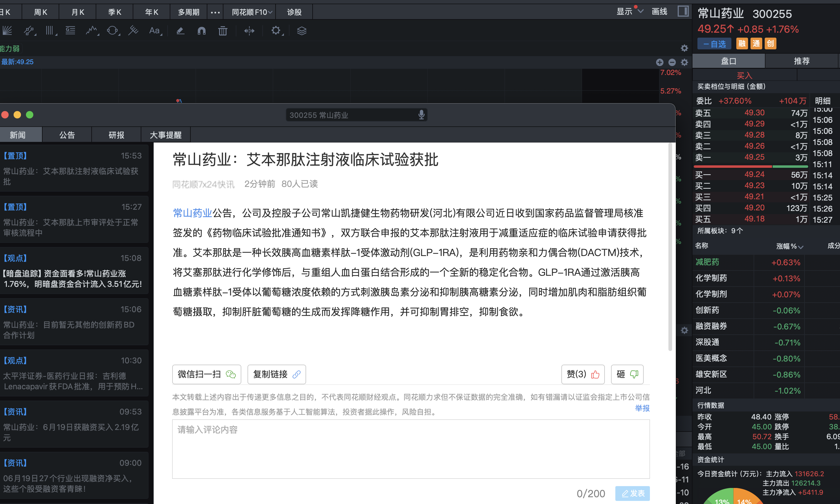This screenshot has height=504, width=840.
Task: Open the 诊股 stock diagnosis tab
Action: [294, 12]
